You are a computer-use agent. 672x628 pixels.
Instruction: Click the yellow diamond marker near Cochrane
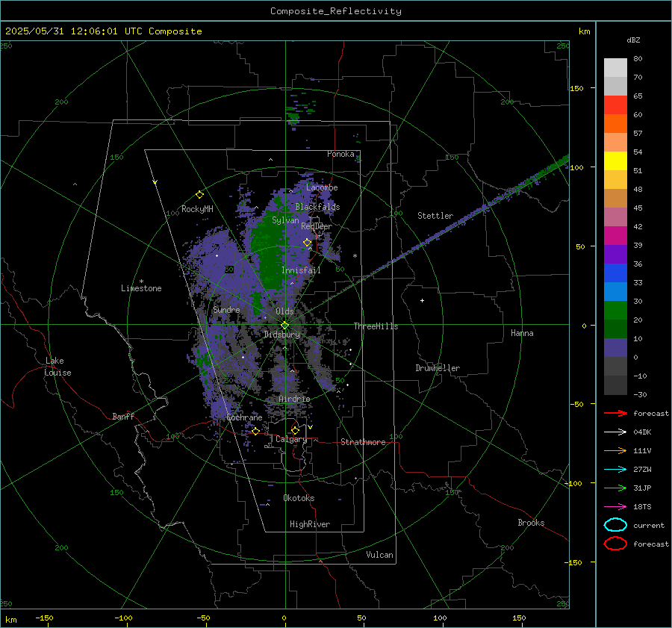255,431
